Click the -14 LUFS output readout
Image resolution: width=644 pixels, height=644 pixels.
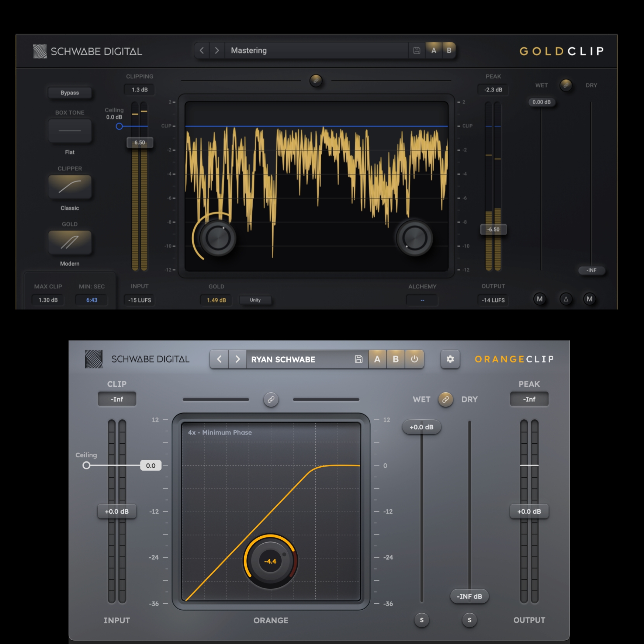tap(493, 300)
